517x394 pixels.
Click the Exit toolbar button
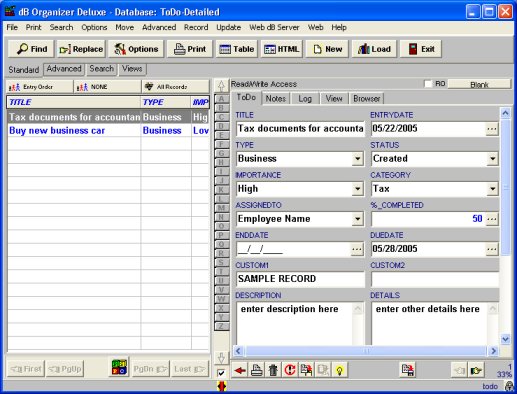click(x=421, y=49)
